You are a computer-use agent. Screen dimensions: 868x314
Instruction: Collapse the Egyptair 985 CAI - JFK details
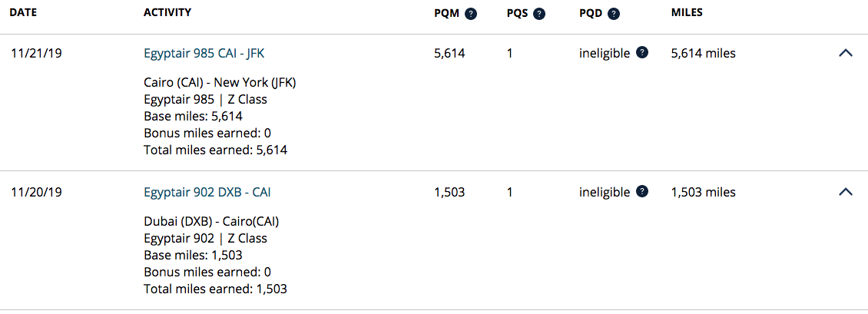click(x=845, y=53)
